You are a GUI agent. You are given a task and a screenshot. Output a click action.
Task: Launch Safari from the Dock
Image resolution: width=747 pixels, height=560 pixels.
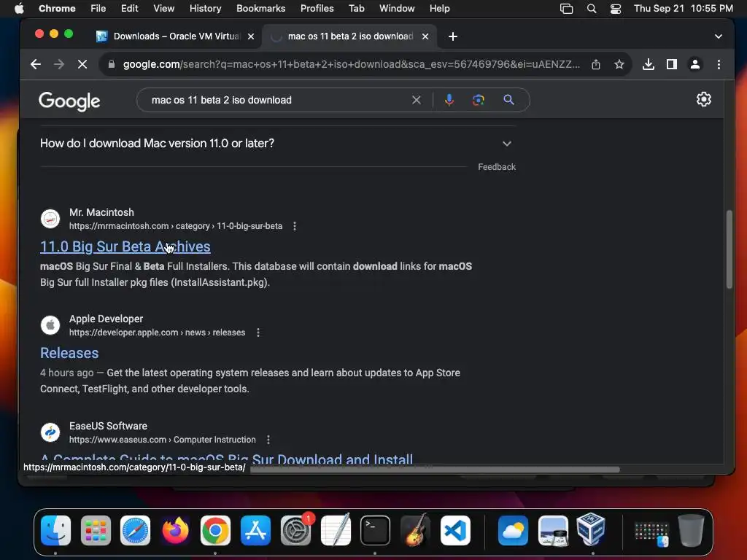(x=135, y=531)
